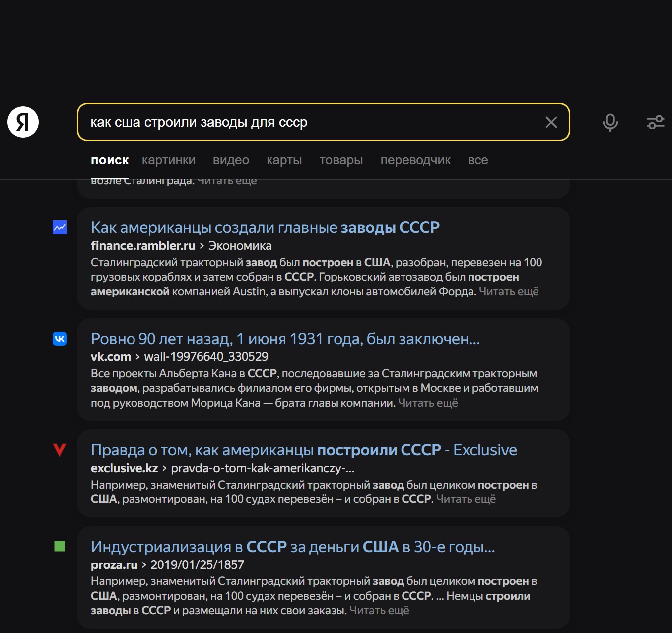The height and width of the screenshot is (633, 672).
Task: Switch to the «видео» tab
Action: (x=231, y=160)
